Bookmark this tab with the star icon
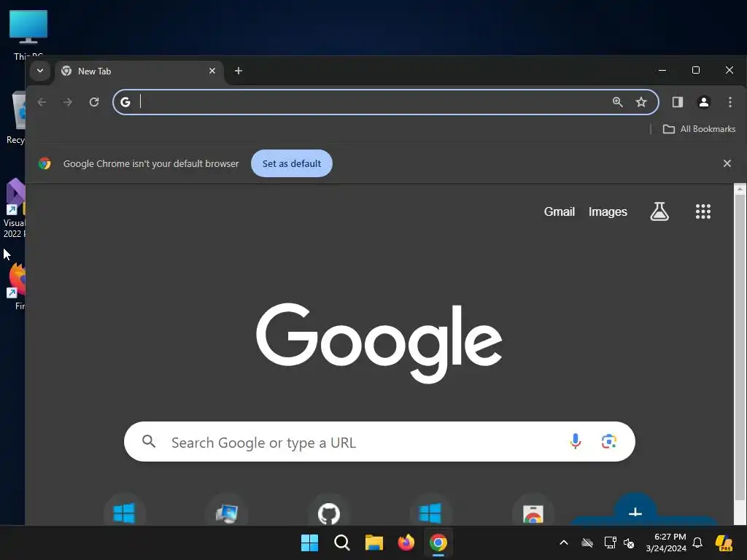Screen dimensions: 747x560 click(641, 102)
